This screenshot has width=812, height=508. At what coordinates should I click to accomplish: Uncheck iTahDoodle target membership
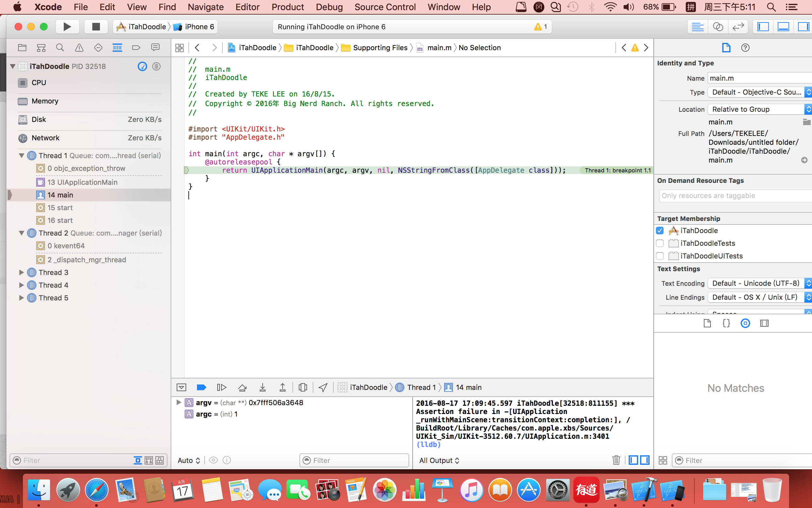[x=660, y=231]
